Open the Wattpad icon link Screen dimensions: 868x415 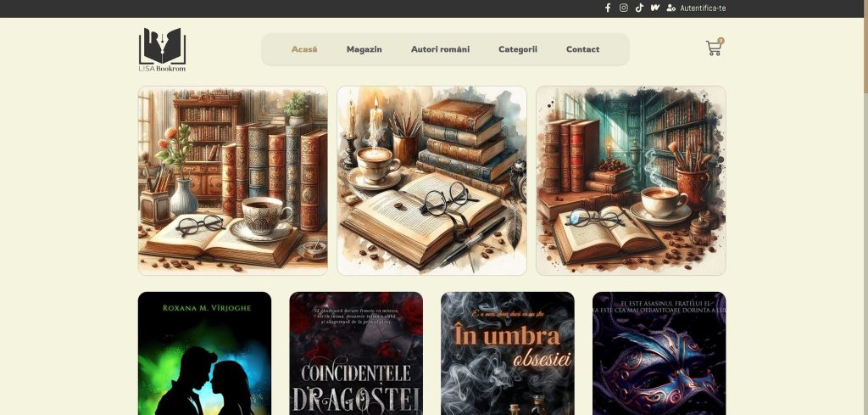655,8
